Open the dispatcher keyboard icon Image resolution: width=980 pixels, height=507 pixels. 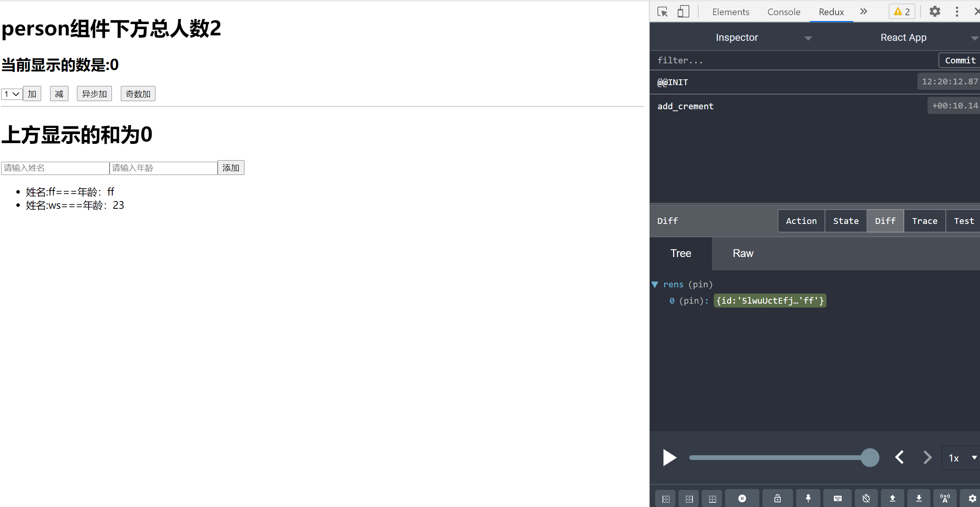(838, 498)
